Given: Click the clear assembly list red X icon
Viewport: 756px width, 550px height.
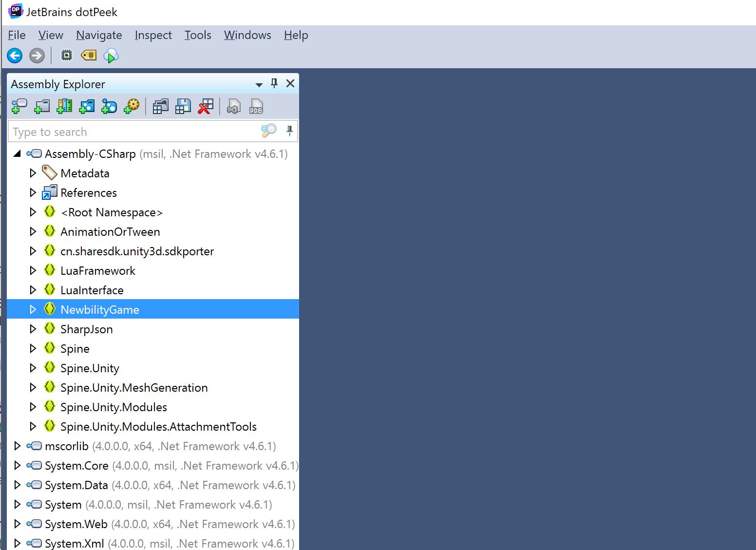Looking at the screenshot, I should pyautogui.click(x=206, y=106).
